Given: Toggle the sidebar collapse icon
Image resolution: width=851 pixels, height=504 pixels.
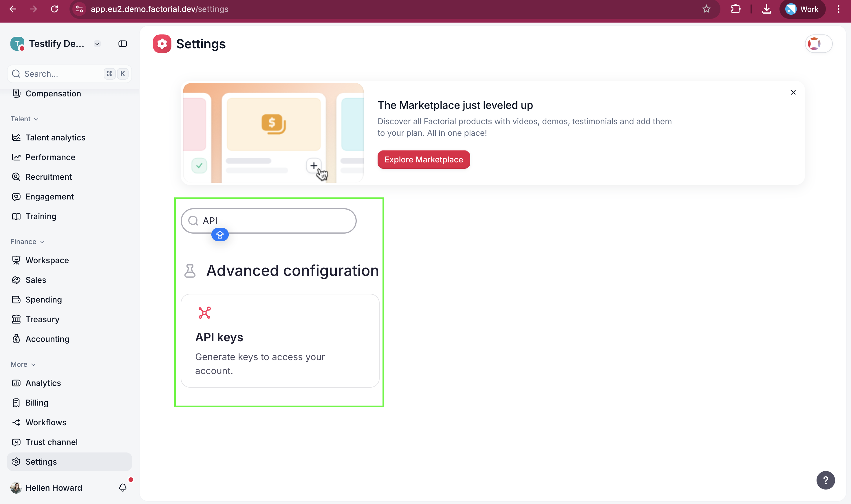Looking at the screenshot, I should [x=123, y=44].
